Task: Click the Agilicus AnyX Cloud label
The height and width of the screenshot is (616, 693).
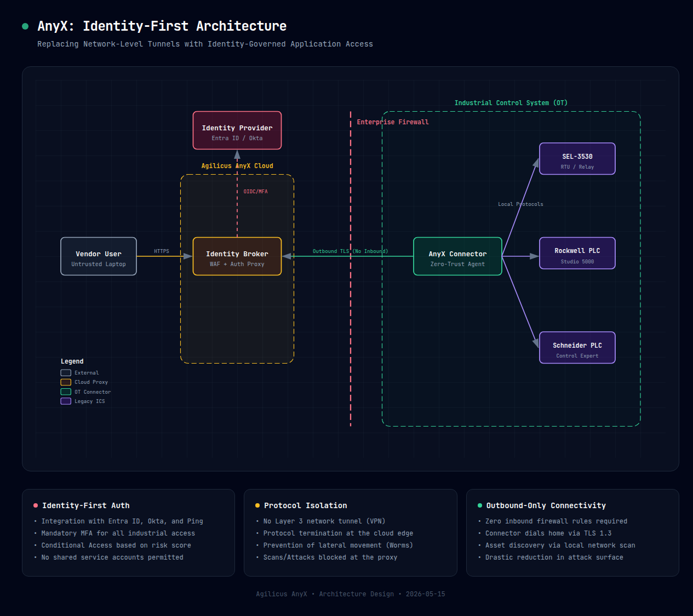Action: pyautogui.click(x=237, y=166)
